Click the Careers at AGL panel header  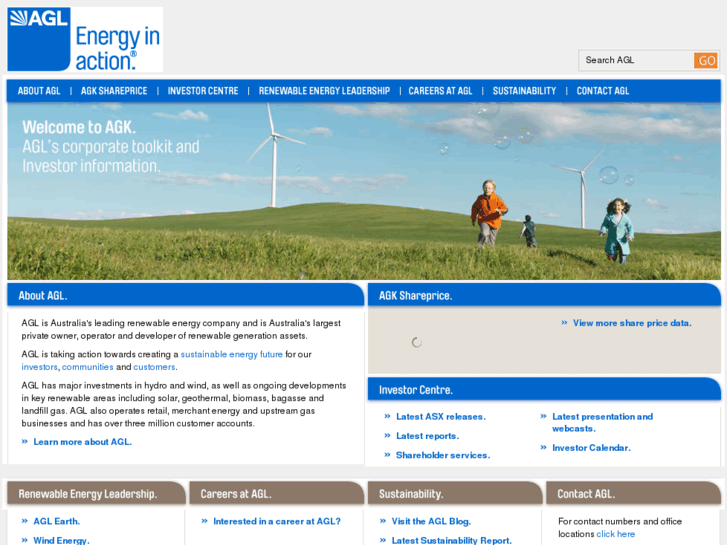(276, 494)
